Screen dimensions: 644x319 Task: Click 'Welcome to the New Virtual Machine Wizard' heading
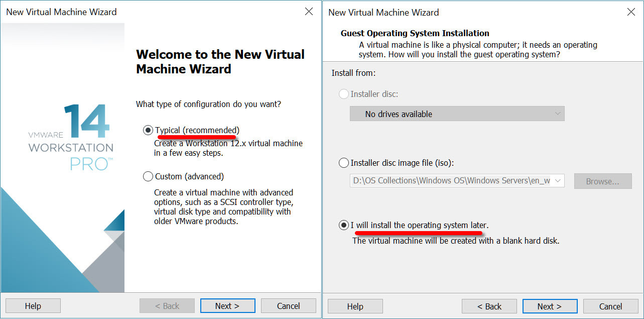[220, 62]
